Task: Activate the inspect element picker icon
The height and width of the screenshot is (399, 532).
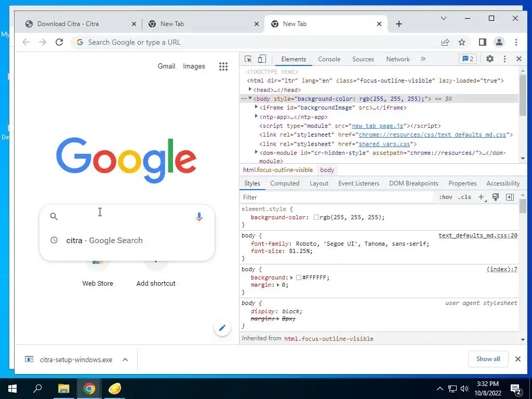Action: point(248,59)
